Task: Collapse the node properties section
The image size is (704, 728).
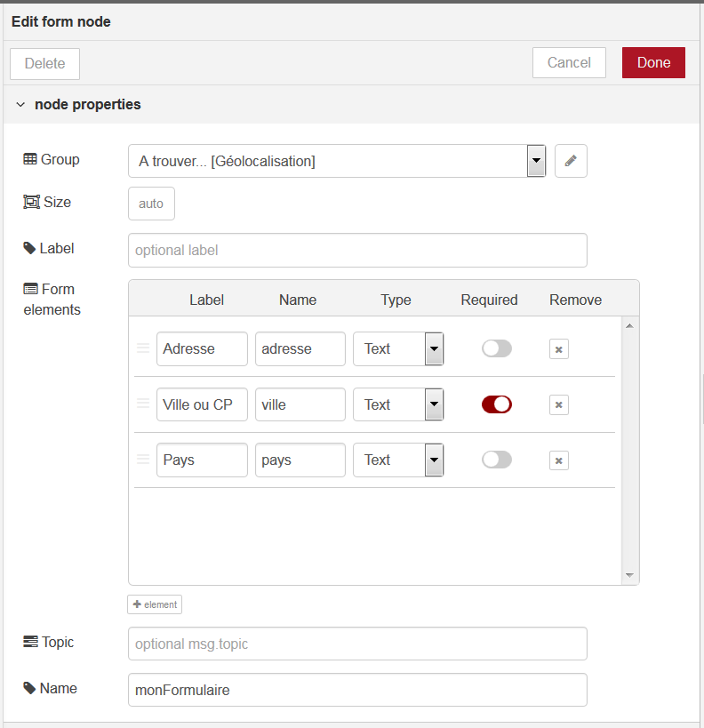Action: [20, 105]
